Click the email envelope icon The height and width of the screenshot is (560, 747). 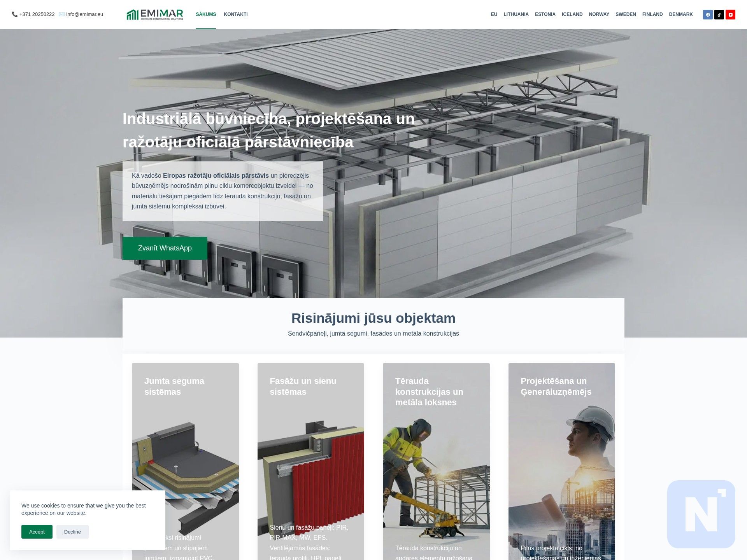point(61,14)
